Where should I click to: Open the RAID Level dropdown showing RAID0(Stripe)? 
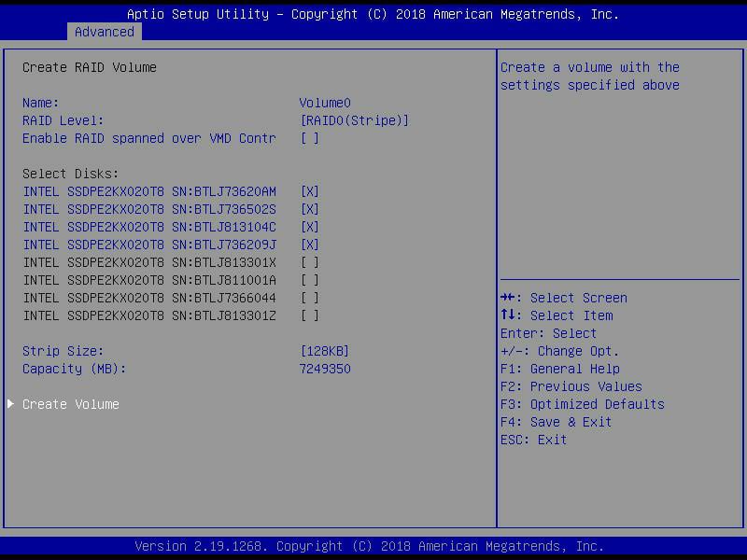click(355, 120)
